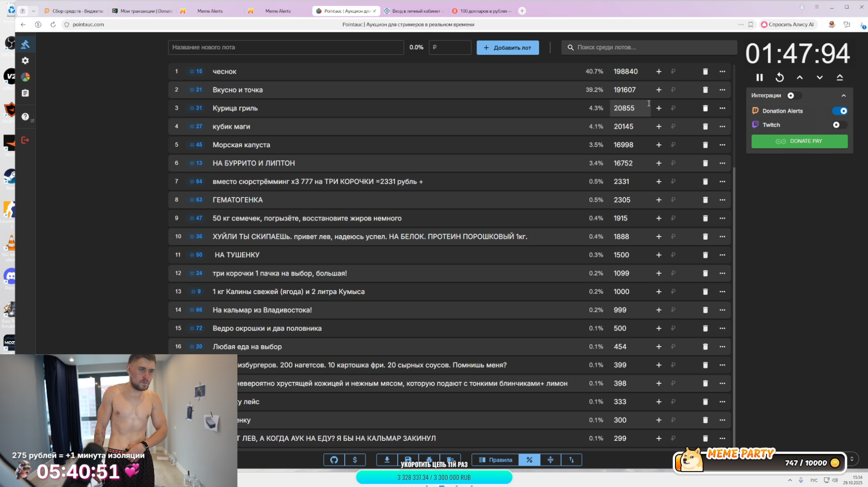Reset the auction timer
This screenshot has height=487, width=868.
[780, 78]
